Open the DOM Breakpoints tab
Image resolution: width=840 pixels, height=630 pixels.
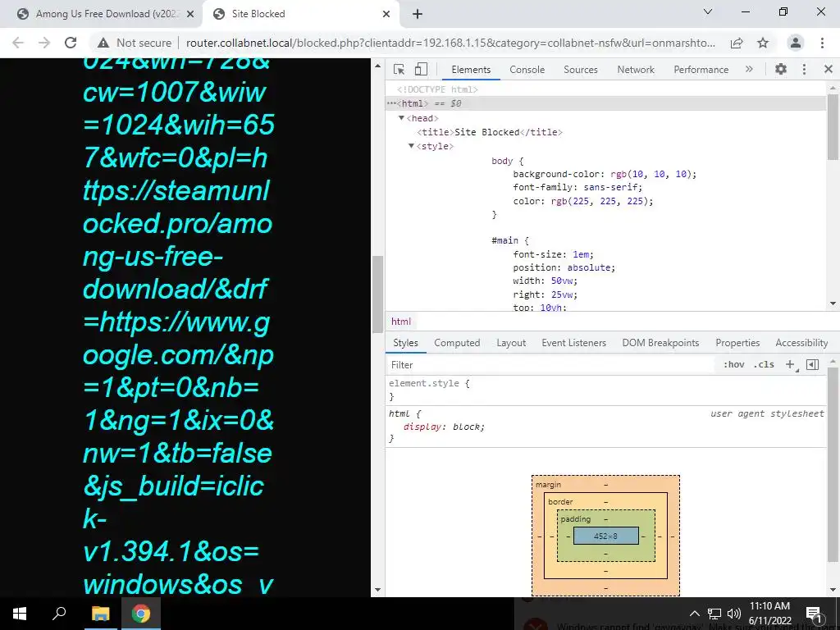click(660, 343)
